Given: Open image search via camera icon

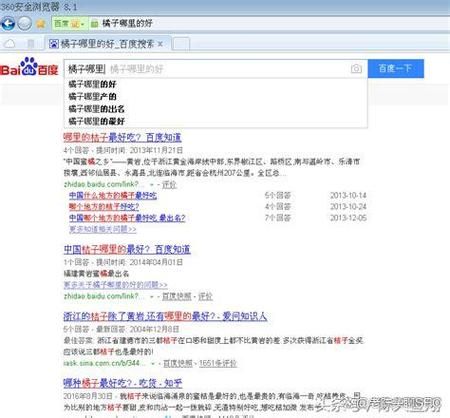Looking at the screenshot, I should [x=356, y=69].
